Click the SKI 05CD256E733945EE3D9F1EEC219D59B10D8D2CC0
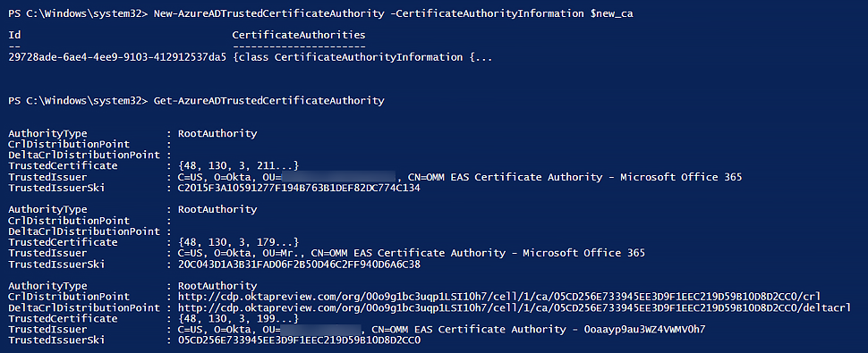The height and width of the screenshot is (353, 868). [299, 340]
